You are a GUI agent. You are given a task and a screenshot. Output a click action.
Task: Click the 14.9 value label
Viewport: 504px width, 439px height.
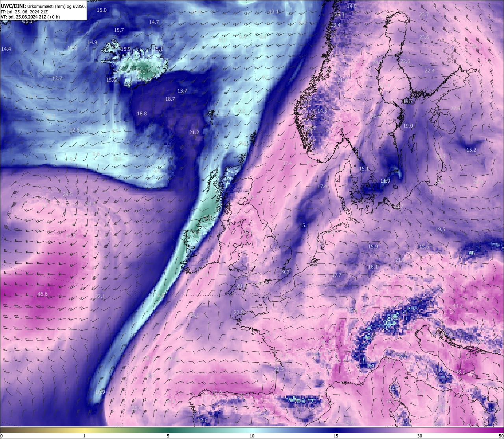pyautogui.click(x=92, y=42)
